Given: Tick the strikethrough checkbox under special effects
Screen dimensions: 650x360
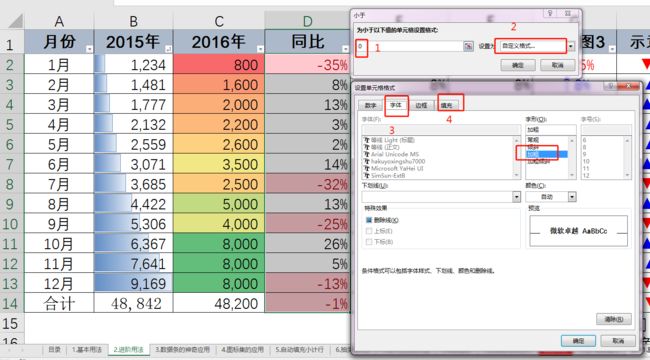Looking at the screenshot, I should click(x=369, y=220).
